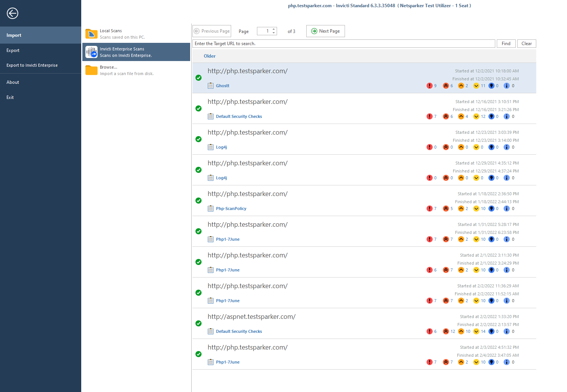Decrease the page number spinner
Screen dimensions: 567x392
coord(274,33)
